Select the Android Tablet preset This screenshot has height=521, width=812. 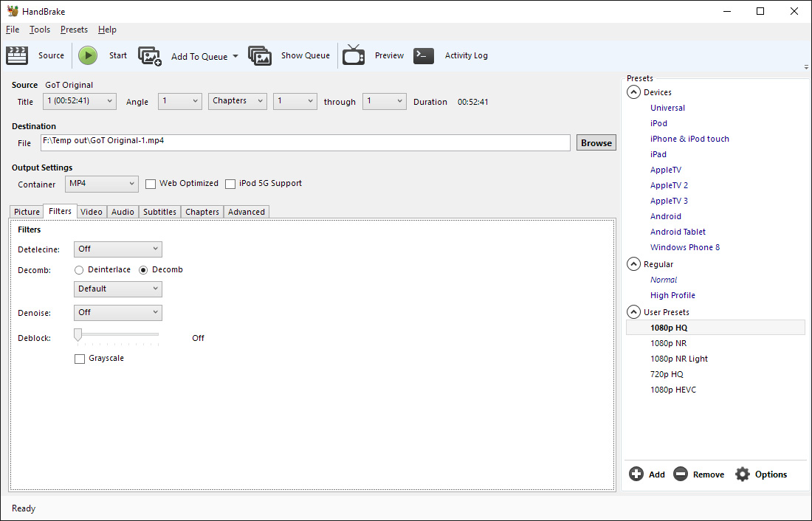click(678, 232)
